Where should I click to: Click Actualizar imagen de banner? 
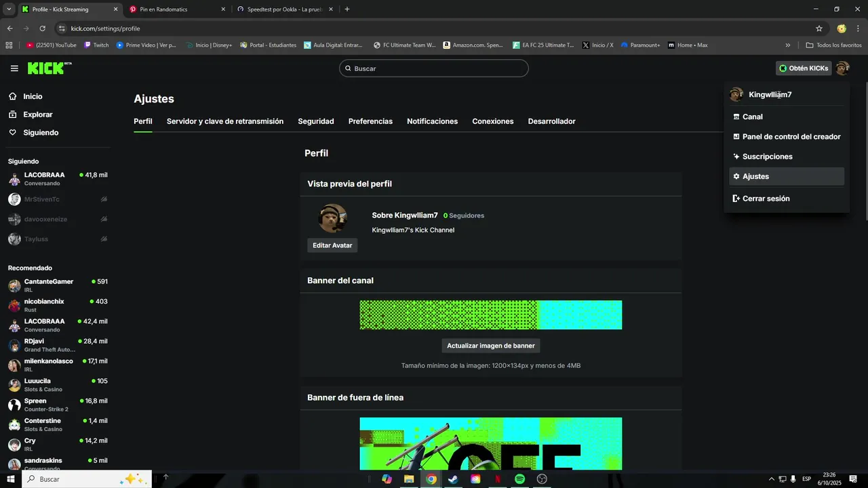pos(491,346)
